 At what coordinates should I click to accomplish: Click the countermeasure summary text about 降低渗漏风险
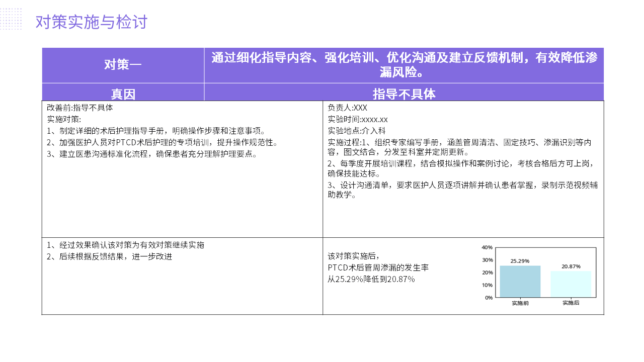[404, 65]
